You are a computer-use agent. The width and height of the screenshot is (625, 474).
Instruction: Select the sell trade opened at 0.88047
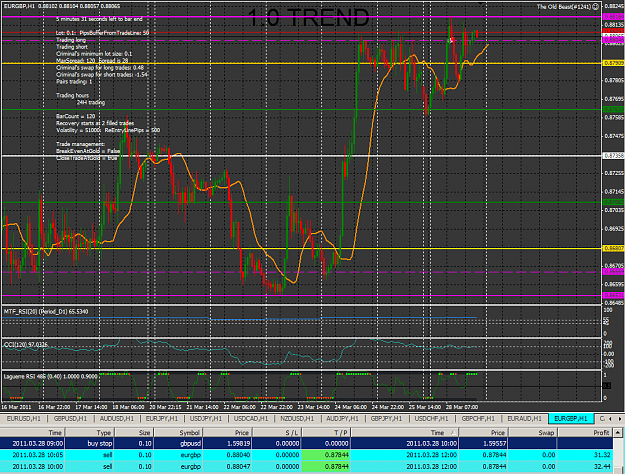point(306,466)
